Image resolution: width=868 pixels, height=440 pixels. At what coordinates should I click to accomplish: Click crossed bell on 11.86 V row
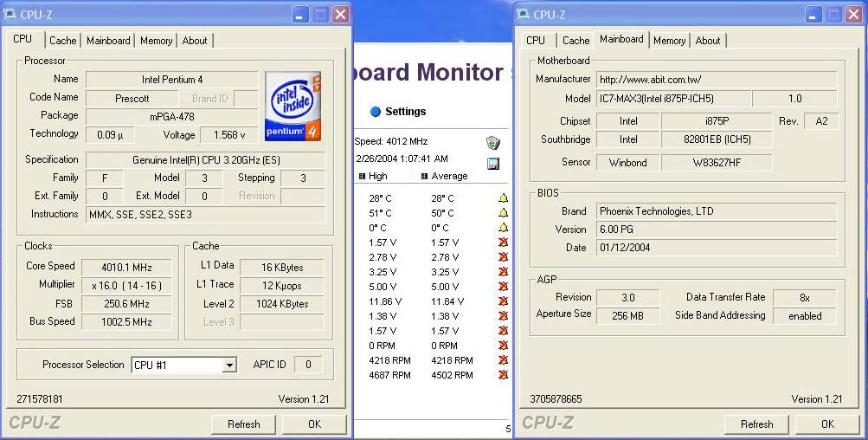point(503,301)
